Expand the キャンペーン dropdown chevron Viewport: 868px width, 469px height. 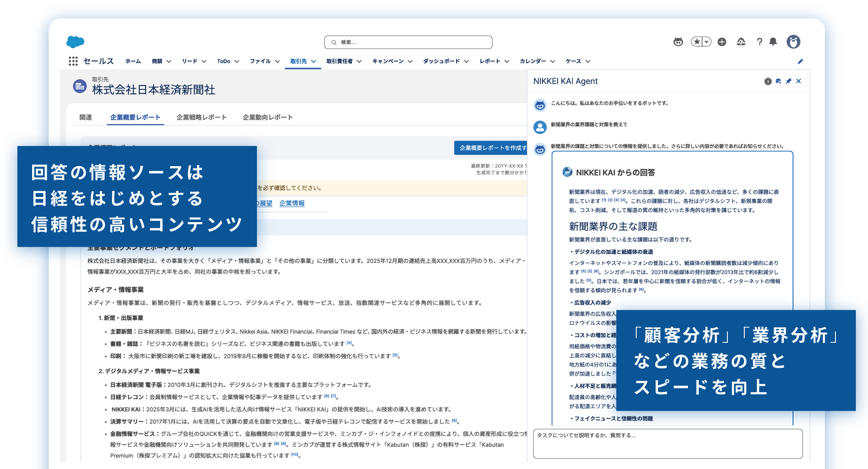click(x=410, y=61)
